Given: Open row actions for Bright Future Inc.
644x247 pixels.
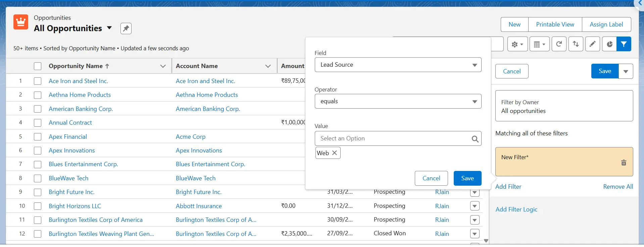Looking at the screenshot, I should [475, 193].
